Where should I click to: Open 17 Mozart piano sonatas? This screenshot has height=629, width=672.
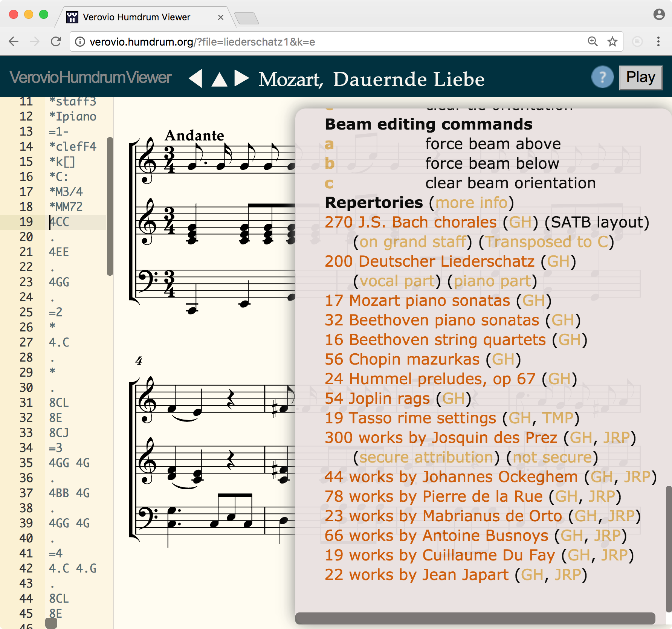[417, 301]
